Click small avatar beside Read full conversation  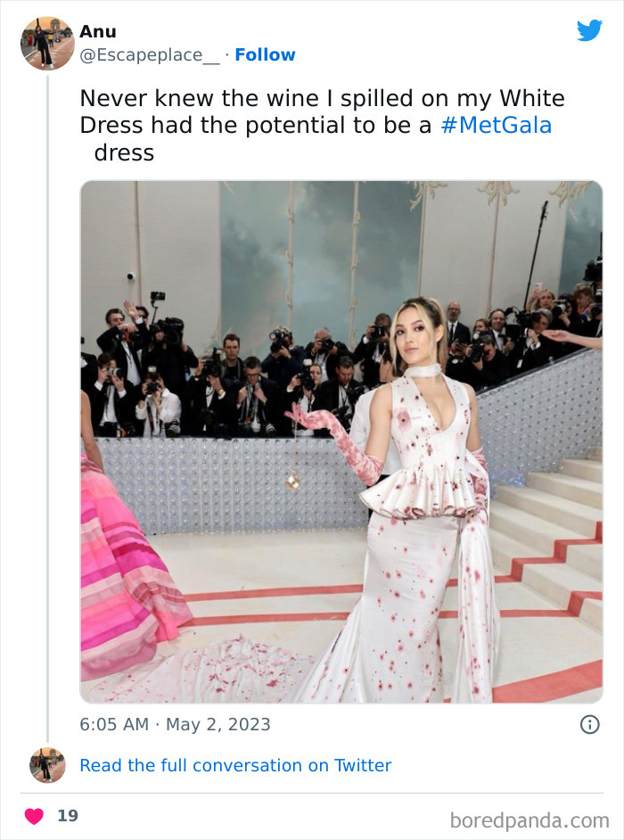click(x=47, y=765)
